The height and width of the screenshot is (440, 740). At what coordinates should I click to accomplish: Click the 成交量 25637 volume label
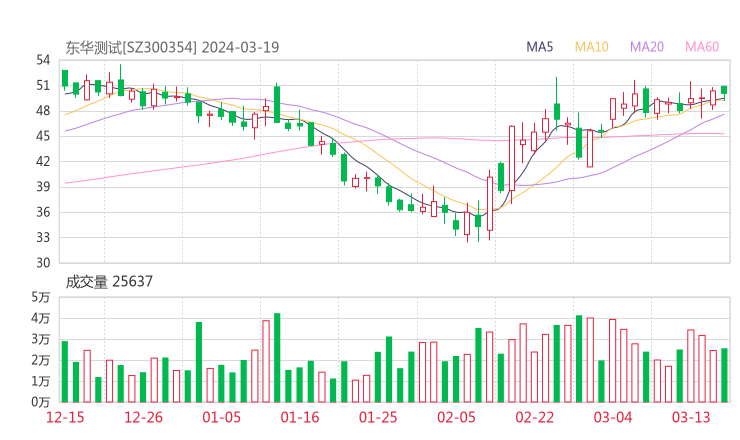coord(109,282)
